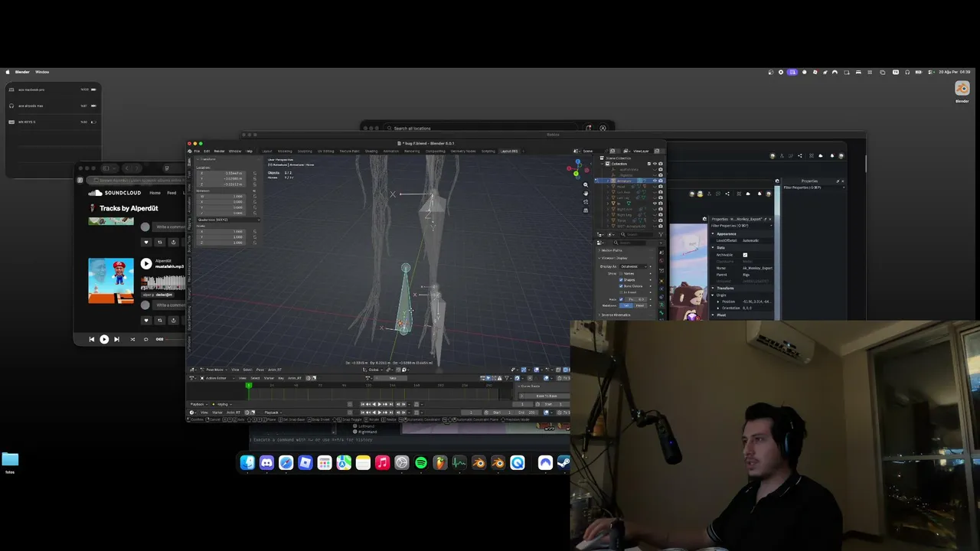
Task: Open Roblox Studio from the Dock
Action: point(305,462)
